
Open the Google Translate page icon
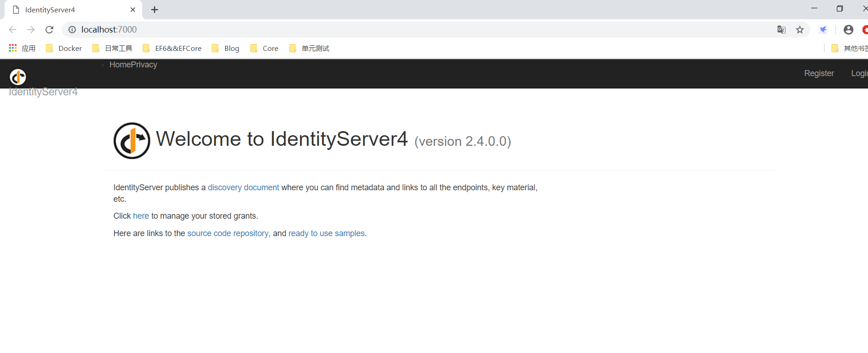pyautogui.click(x=781, y=30)
